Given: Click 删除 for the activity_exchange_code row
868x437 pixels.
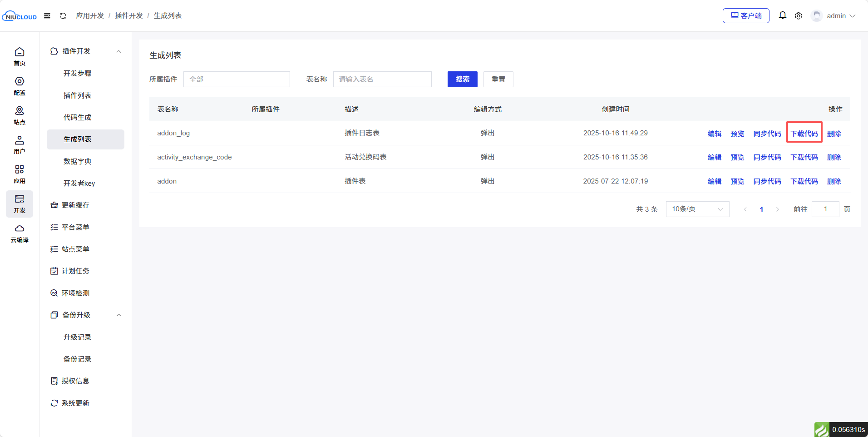Looking at the screenshot, I should pos(834,157).
